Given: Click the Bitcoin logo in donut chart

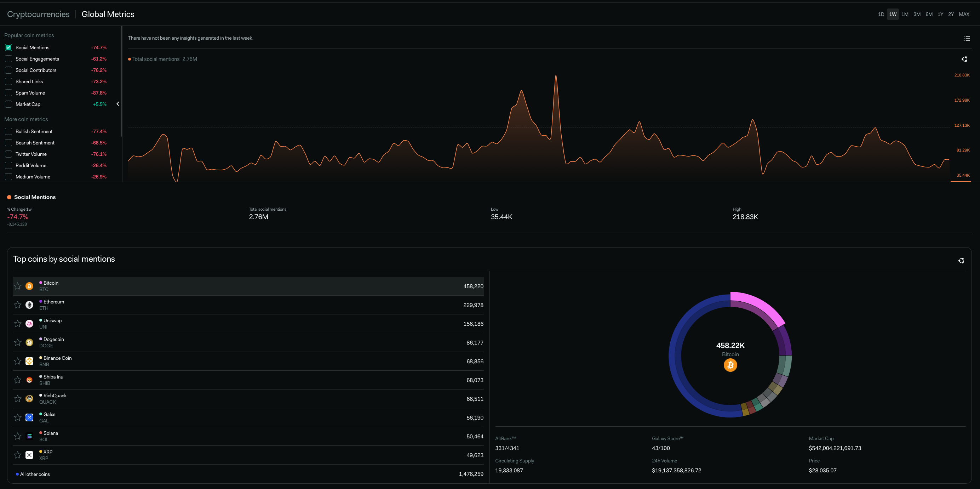Looking at the screenshot, I should pos(730,365).
